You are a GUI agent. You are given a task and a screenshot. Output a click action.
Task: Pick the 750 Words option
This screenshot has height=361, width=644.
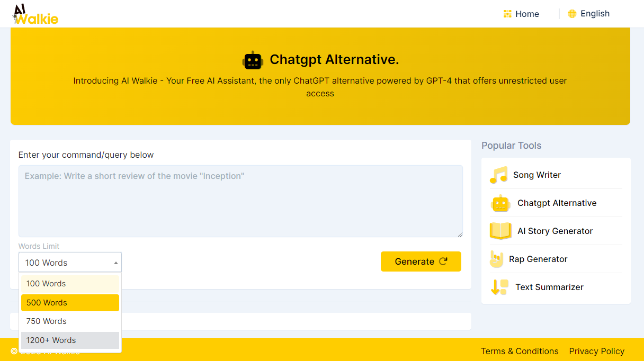tap(70, 321)
